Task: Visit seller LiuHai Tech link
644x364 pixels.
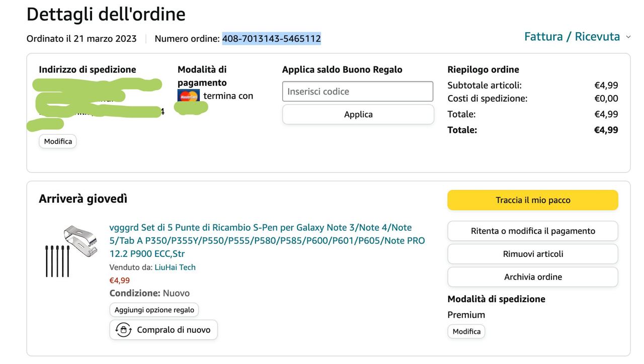Action: pos(175,267)
